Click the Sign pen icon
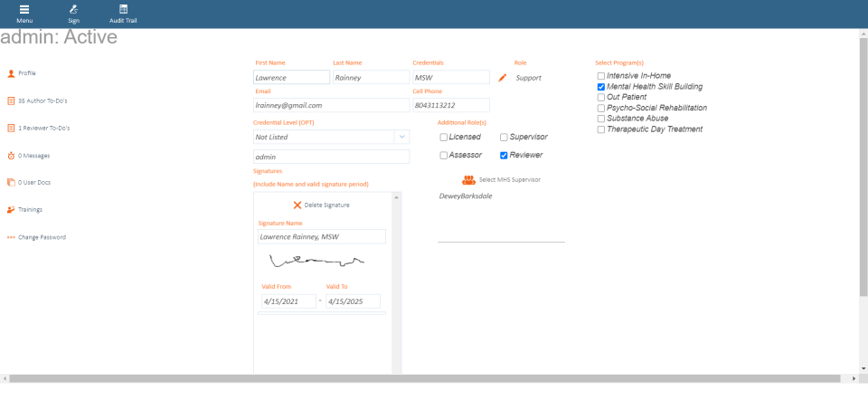Image resolution: width=868 pixels, height=401 pixels. (73, 9)
